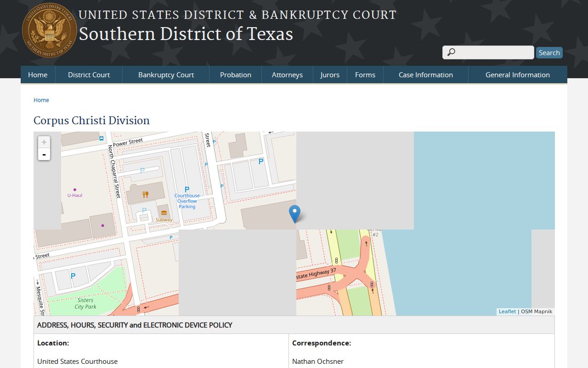588x368 pixels.
Task: Click the bus stop icon near Power Street
Action: point(101,138)
